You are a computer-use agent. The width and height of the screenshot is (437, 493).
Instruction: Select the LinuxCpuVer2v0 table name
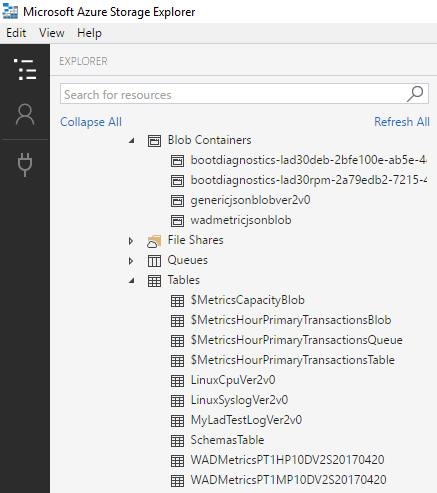click(x=233, y=380)
